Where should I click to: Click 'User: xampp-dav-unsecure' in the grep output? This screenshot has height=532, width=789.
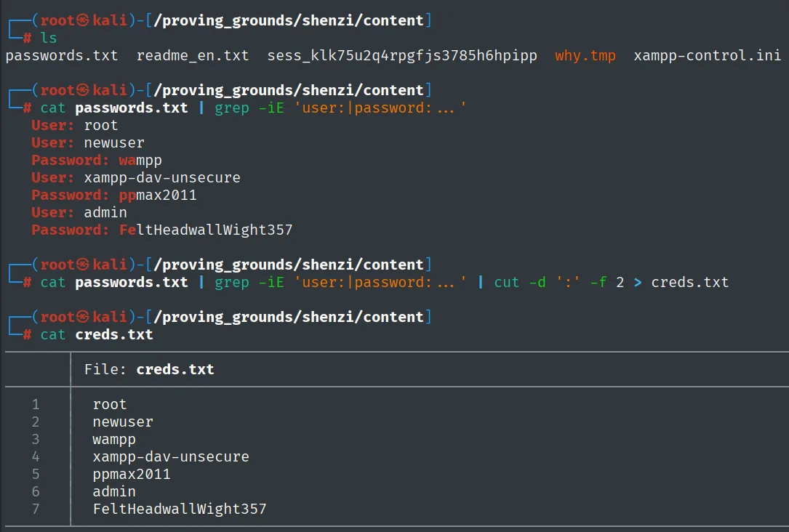(136, 177)
